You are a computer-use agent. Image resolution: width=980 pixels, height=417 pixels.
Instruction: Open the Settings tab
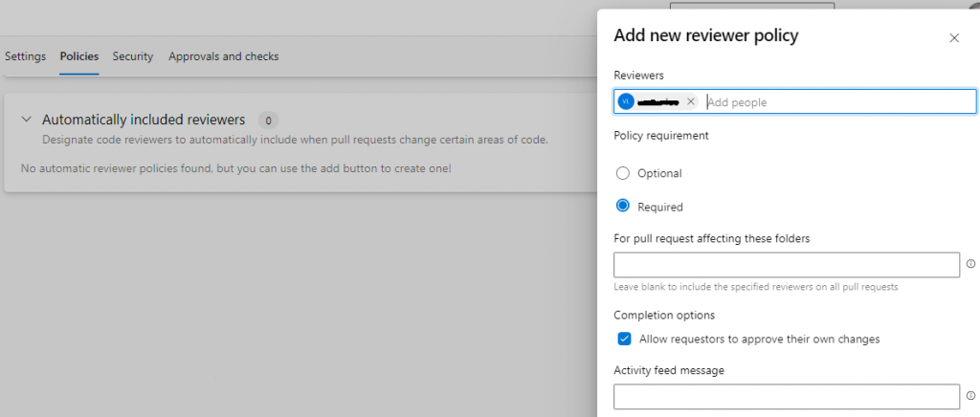pos(25,56)
